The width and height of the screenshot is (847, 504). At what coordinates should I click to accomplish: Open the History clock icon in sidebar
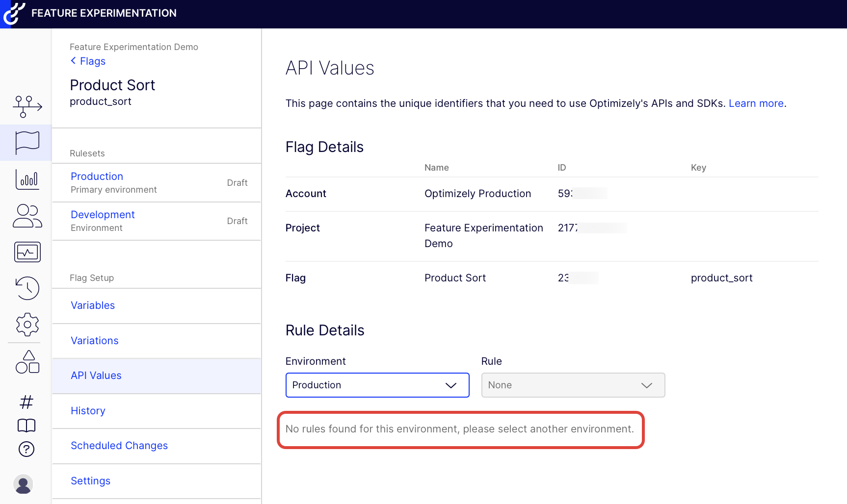pos(27,288)
